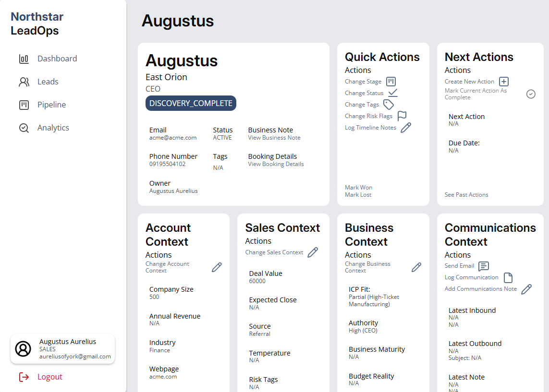Click the Change Stage kanban icon

[391, 82]
